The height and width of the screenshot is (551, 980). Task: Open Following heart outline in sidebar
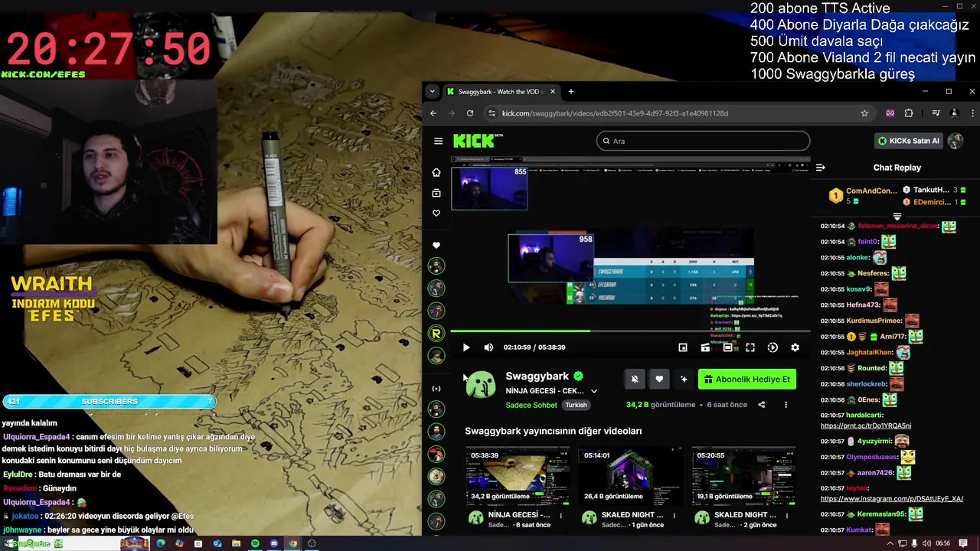(436, 214)
